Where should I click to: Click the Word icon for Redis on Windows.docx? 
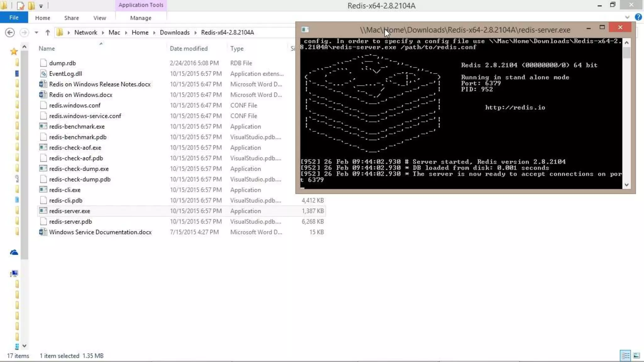pos(43,95)
